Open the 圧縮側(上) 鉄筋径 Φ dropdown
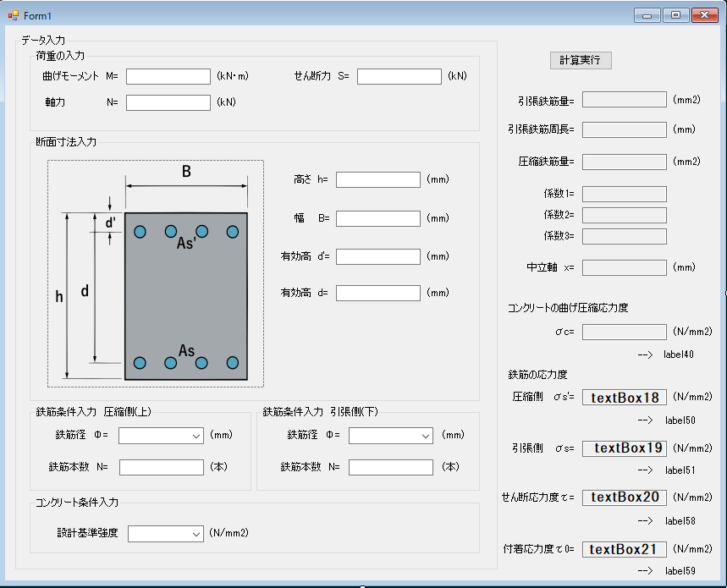This screenshot has width=727, height=588. click(162, 436)
